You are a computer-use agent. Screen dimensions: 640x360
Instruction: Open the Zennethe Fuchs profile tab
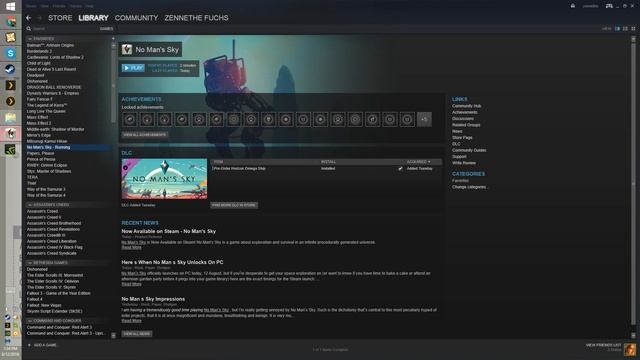(x=196, y=18)
